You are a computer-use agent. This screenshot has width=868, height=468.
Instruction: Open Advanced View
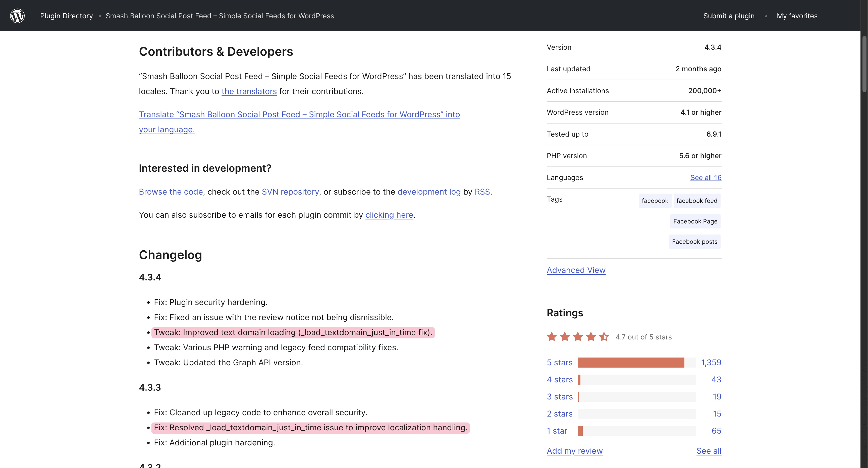click(x=576, y=270)
